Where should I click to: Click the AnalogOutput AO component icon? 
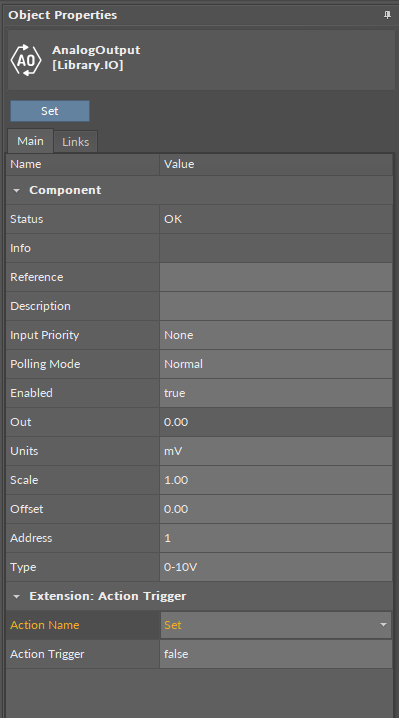coord(26,60)
